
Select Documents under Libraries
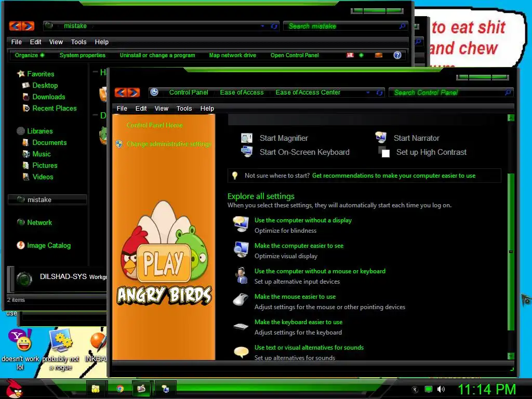click(x=49, y=142)
